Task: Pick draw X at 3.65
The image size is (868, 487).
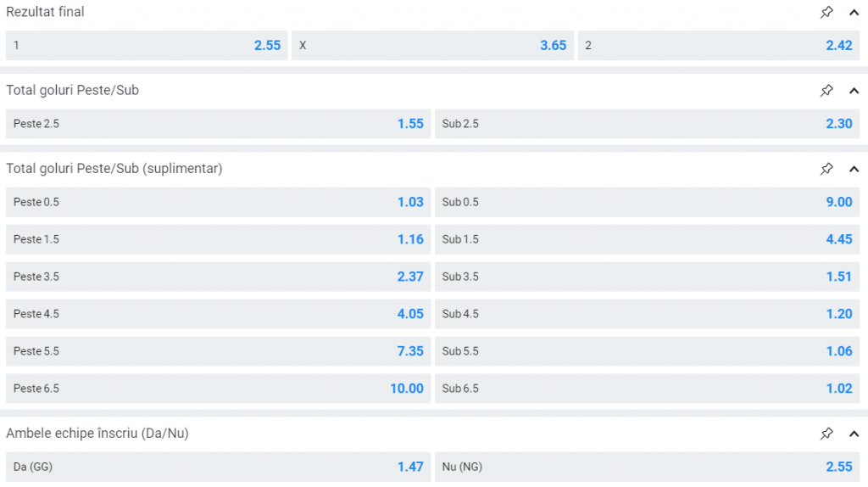Action: point(432,46)
